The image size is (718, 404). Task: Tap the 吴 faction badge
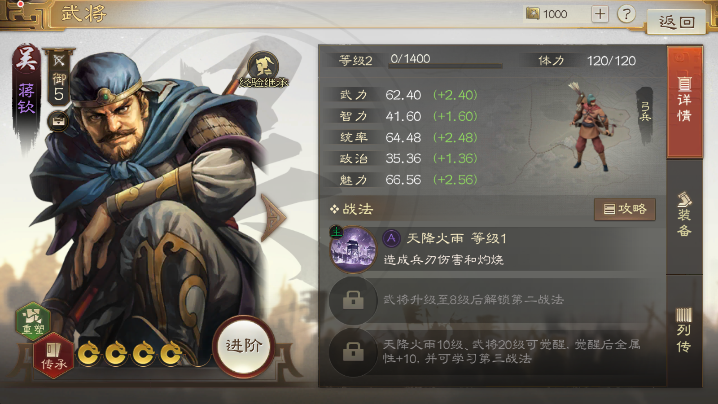(x=26, y=58)
